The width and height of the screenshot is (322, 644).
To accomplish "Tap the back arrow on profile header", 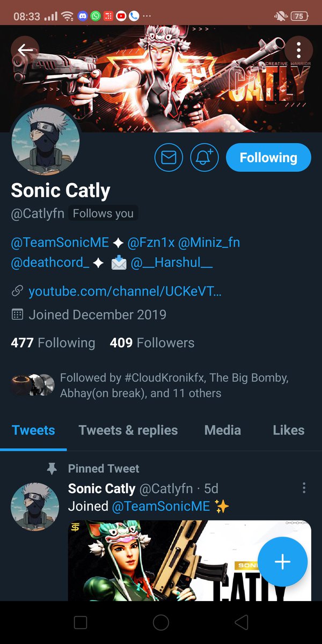I will pyautogui.click(x=25, y=50).
